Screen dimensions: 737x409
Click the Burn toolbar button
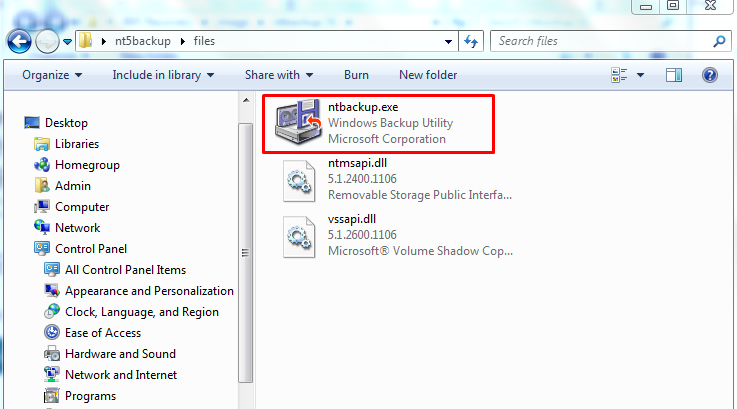(356, 75)
